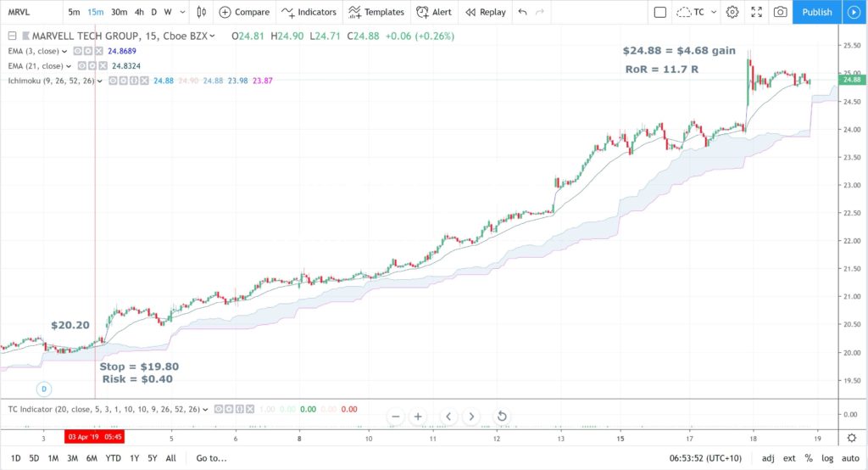Open the candlestick chart style icon
The height and width of the screenshot is (470, 868).
(x=202, y=12)
